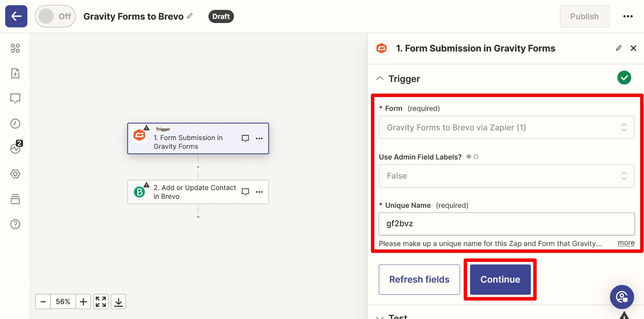Screen dimensions: 644x319
Task: Toggle the Zap On/Off switch
Action: coord(55,16)
